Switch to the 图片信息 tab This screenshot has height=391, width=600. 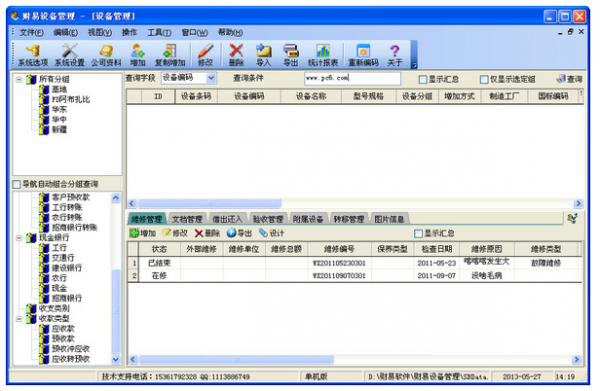pos(389,219)
